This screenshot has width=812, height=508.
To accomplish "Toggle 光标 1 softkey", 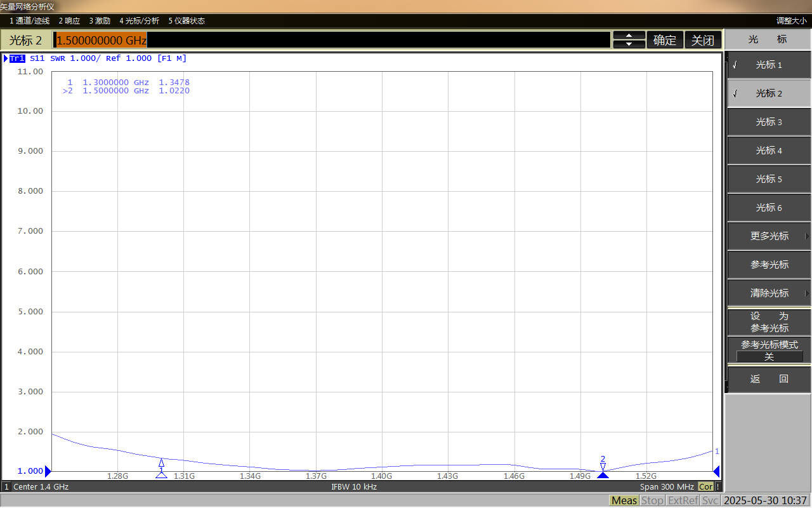I will coord(769,65).
